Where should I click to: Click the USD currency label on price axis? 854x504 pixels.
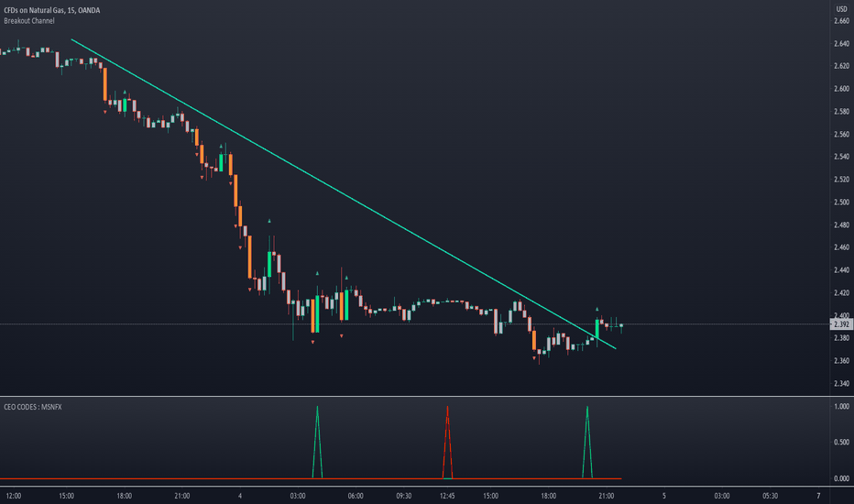tap(841, 9)
